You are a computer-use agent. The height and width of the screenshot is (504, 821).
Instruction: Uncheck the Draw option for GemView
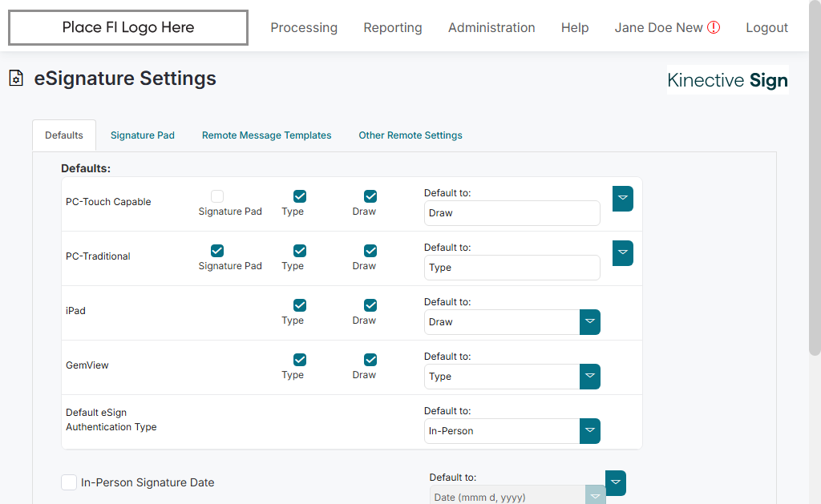[370, 360]
